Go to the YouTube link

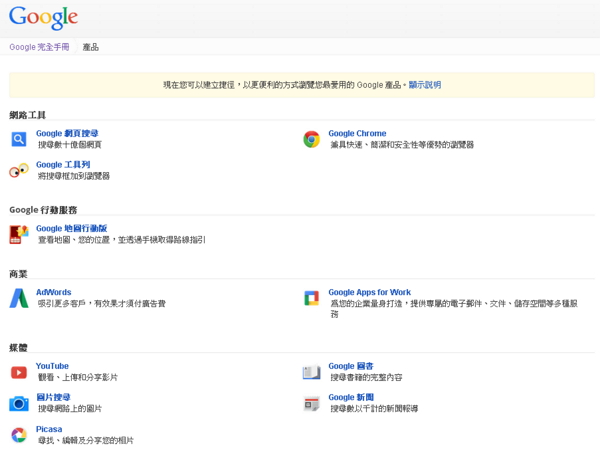tap(52, 366)
